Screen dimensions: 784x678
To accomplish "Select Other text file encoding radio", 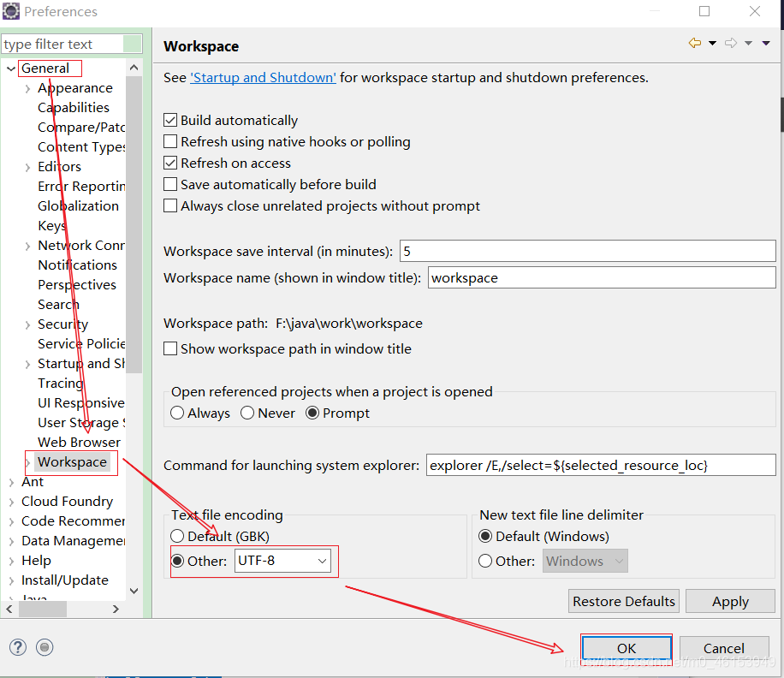I will [177, 561].
